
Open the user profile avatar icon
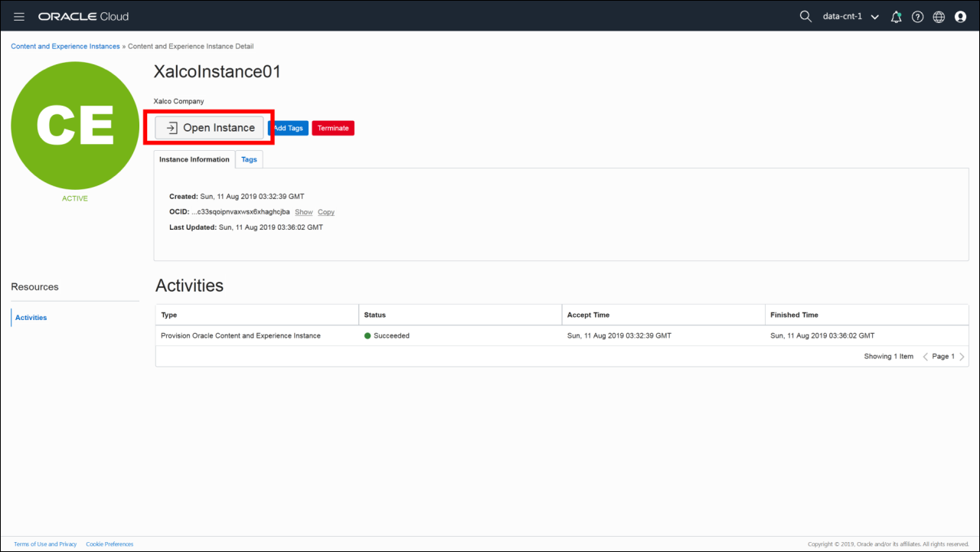[x=961, y=17]
